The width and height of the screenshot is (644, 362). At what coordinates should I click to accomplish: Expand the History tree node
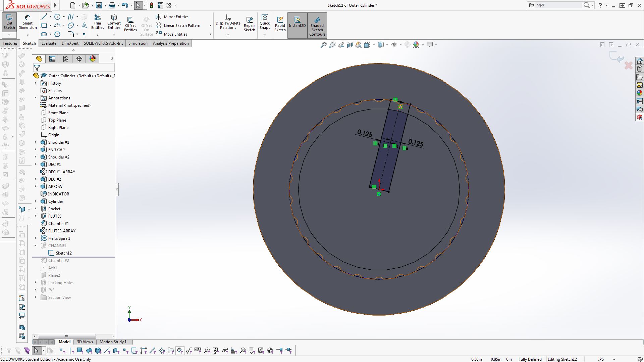(36, 83)
